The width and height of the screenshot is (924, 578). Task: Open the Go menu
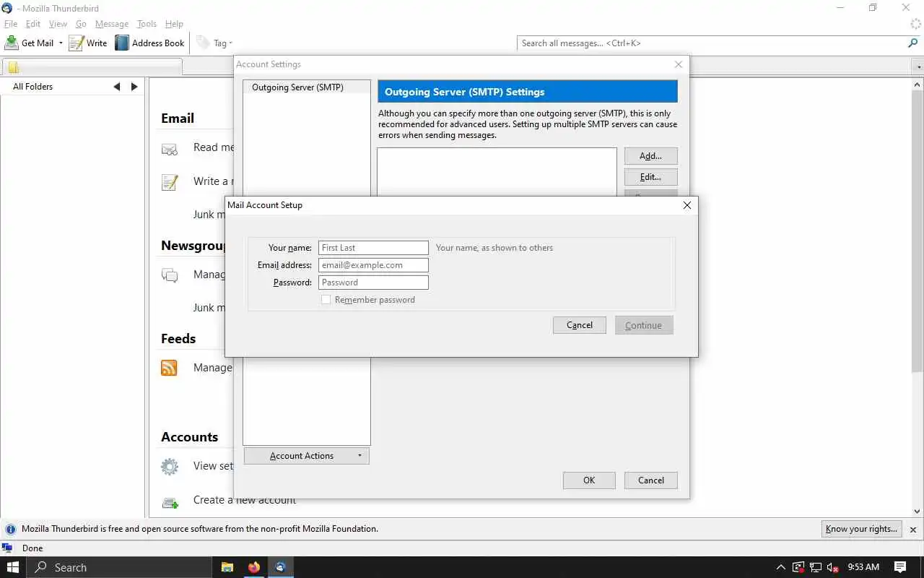click(x=81, y=24)
